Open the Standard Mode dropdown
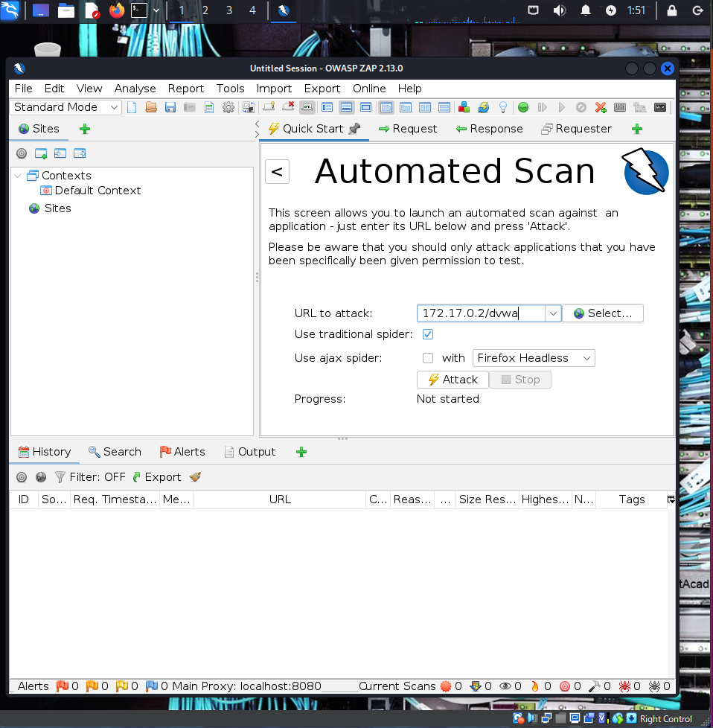713x728 pixels. pyautogui.click(x=65, y=107)
